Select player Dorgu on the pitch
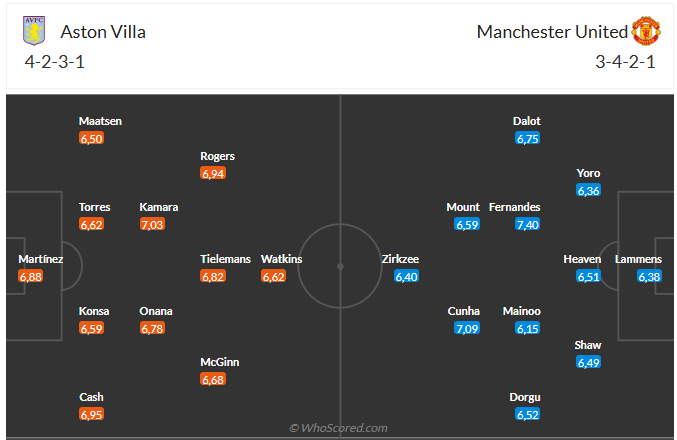Viewport: 677px width, 440px height. coord(525,397)
